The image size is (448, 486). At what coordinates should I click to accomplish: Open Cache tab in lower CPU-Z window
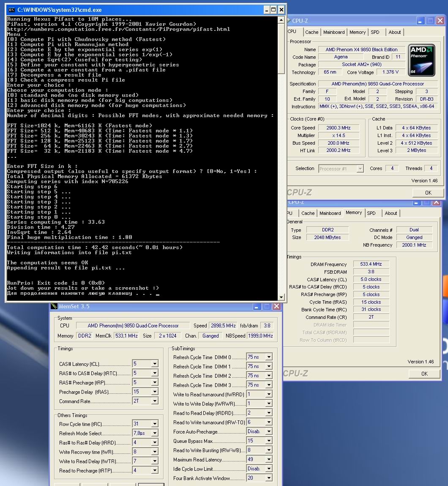[x=308, y=213]
